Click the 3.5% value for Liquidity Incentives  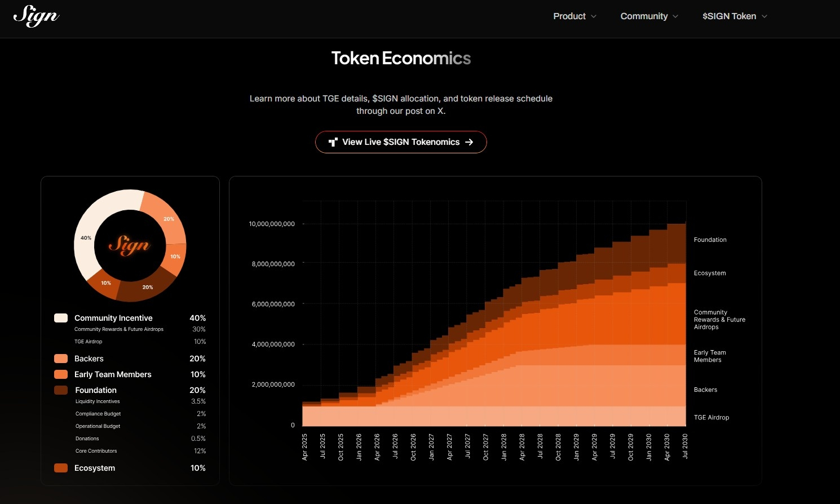pyautogui.click(x=198, y=401)
